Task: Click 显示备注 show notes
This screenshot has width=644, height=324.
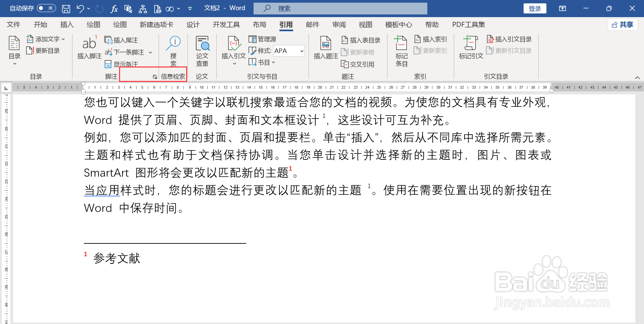Action: pos(121,64)
